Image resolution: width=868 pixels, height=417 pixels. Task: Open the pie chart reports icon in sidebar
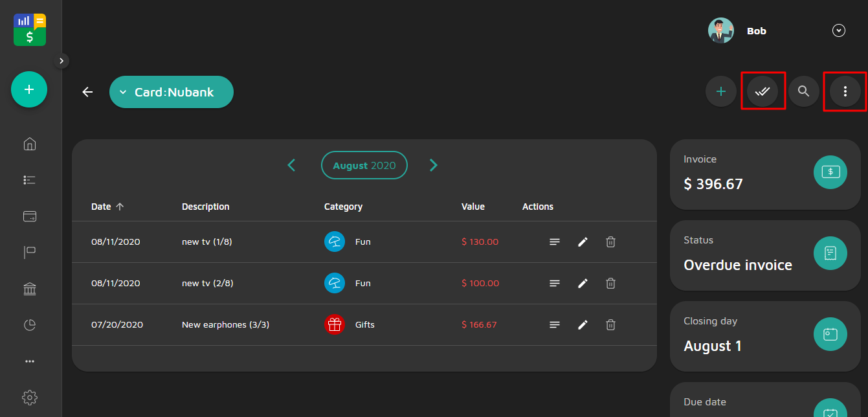(x=29, y=325)
